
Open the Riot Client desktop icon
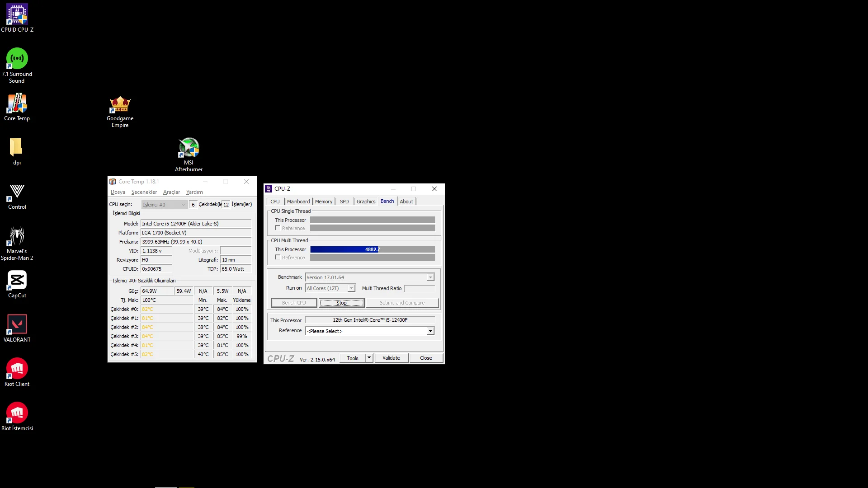(x=17, y=369)
